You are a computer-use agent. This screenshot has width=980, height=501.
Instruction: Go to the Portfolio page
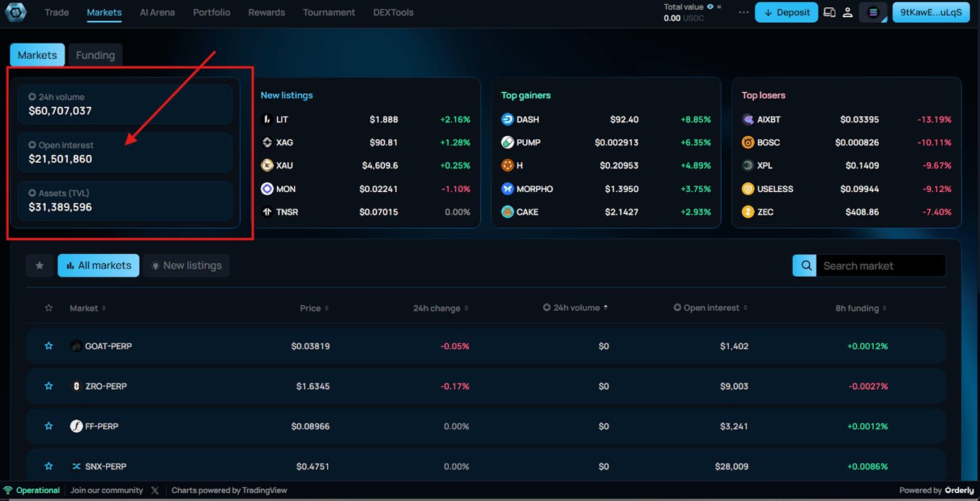[x=212, y=12]
